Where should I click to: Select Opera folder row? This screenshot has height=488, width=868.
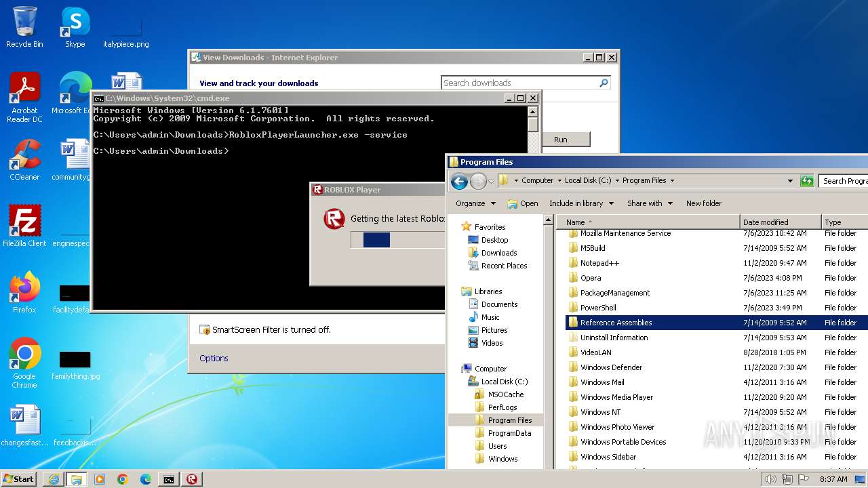pyautogui.click(x=717, y=278)
